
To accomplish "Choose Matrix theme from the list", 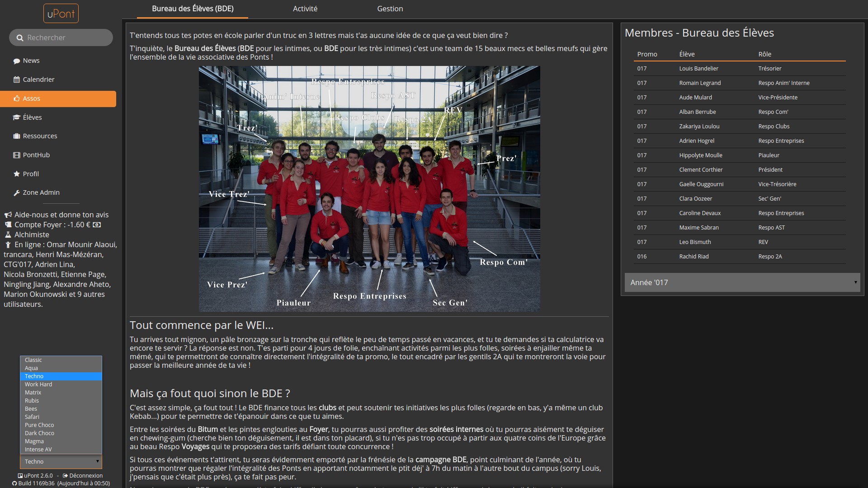I will (33, 393).
